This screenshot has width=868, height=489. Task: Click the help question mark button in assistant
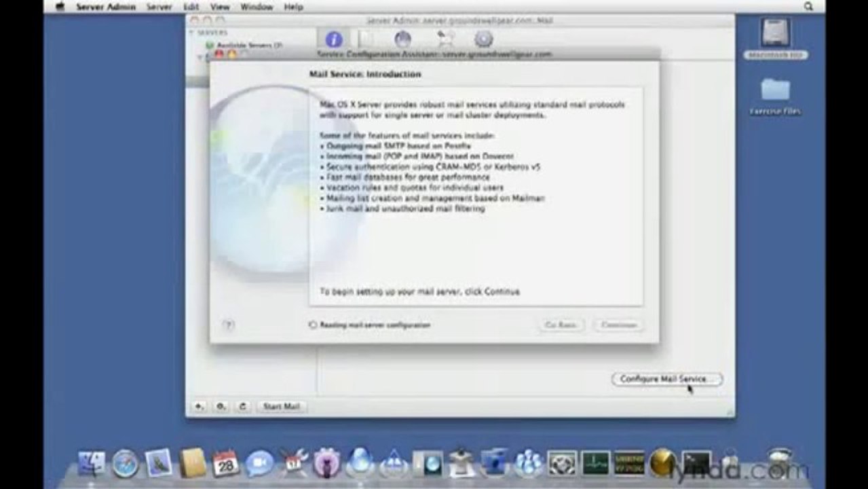[x=229, y=325]
